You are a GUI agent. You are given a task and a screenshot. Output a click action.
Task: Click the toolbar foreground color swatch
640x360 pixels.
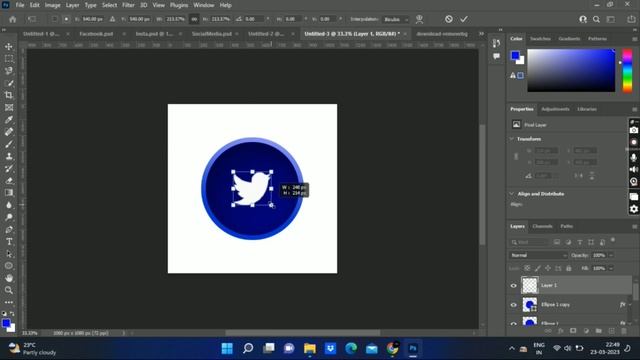click(6, 323)
